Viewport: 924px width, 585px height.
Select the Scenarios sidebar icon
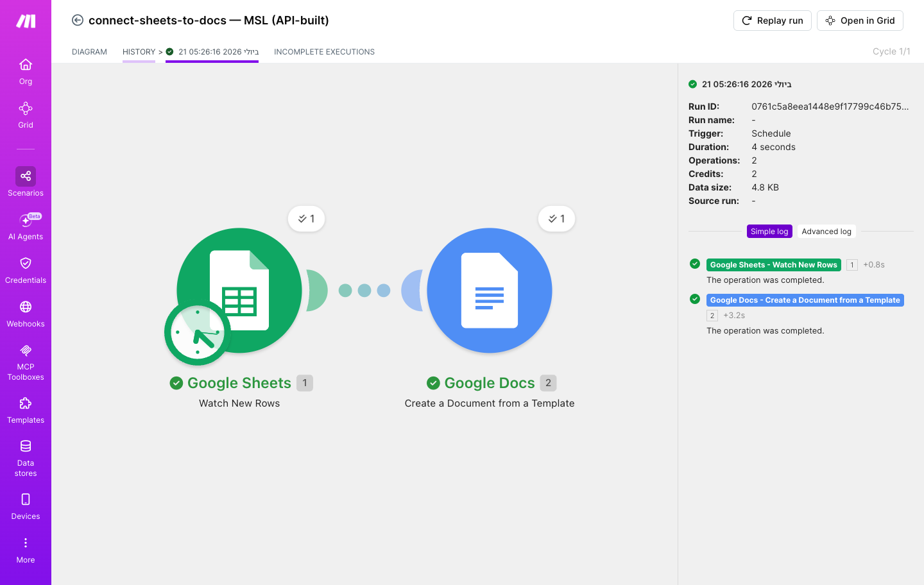26,176
